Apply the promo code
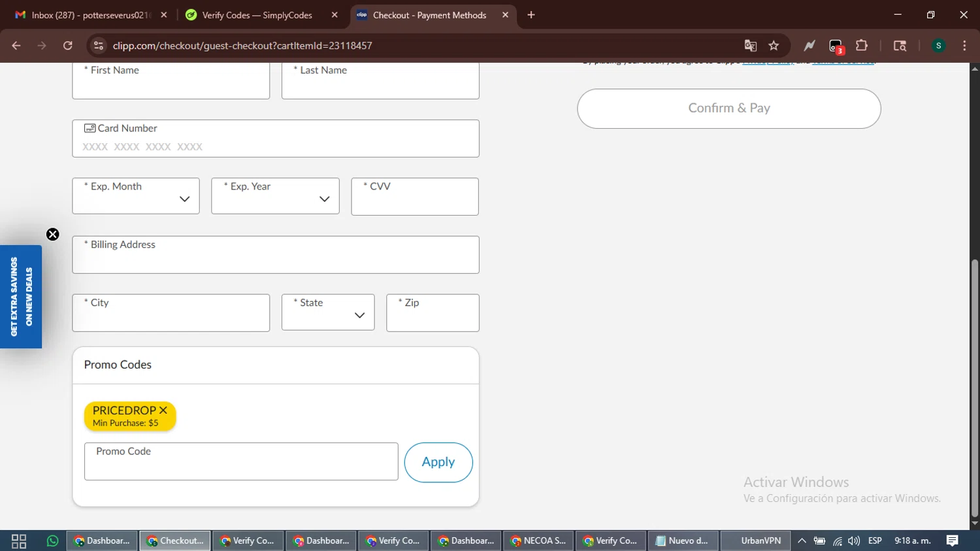The height and width of the screenshot is (551, 980). [438, 462]
